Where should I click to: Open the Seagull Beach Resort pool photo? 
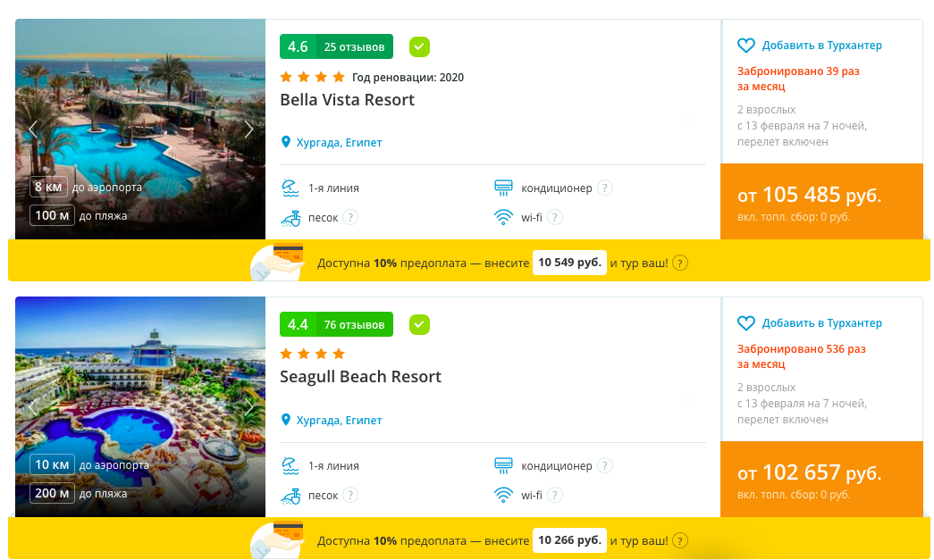(140, 393)
